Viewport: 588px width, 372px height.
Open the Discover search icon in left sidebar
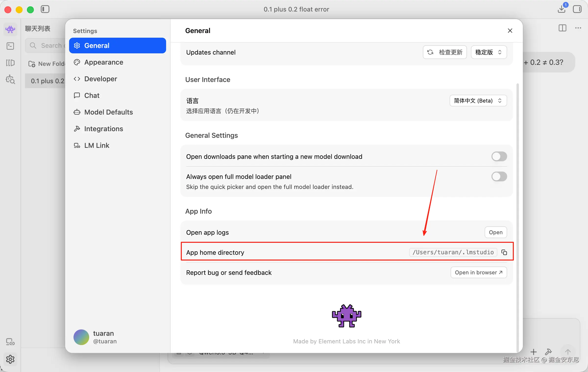(x=10, y=79)
